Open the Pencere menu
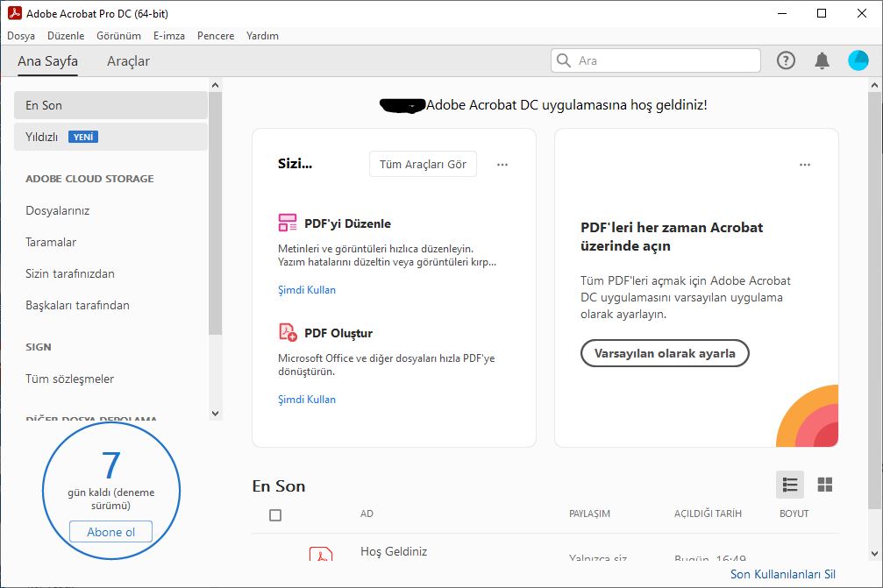Screen dimensions: 883x588 (x=216, y=35)
